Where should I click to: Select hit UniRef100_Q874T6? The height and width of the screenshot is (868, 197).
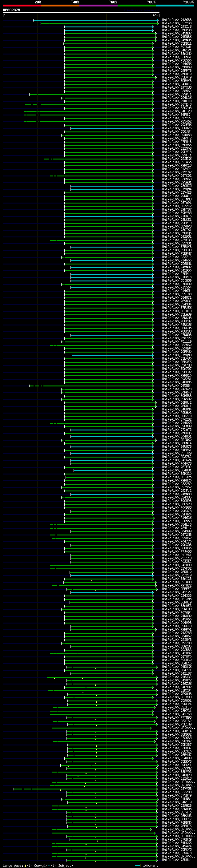click(x=177, y=812)
